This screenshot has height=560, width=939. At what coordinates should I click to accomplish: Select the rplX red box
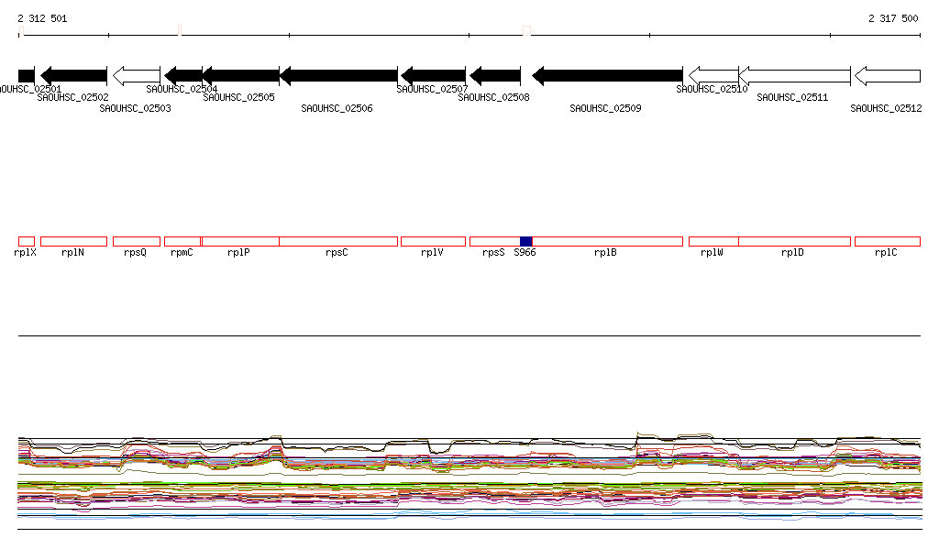(27, 242)
